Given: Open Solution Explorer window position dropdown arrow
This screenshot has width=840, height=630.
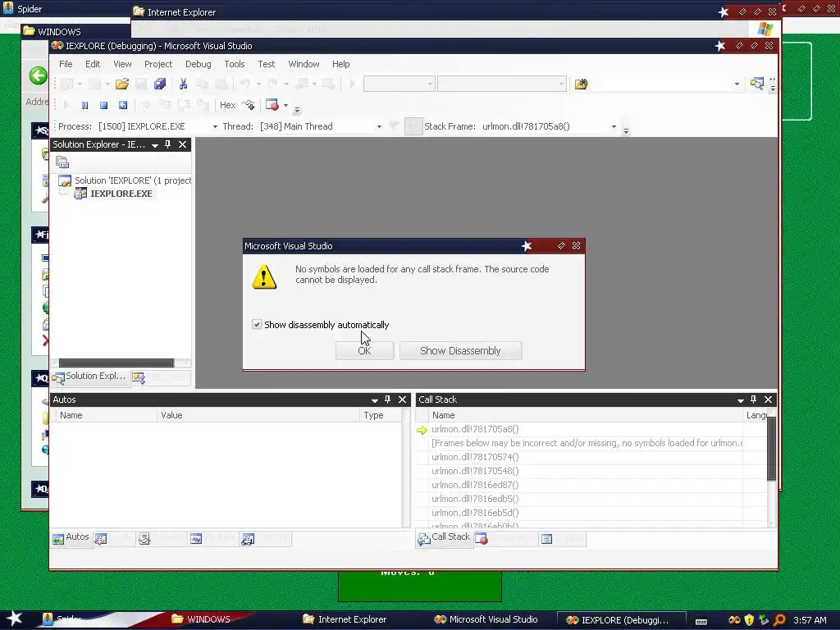Looking at the screenshot, I should click(155, 145).
